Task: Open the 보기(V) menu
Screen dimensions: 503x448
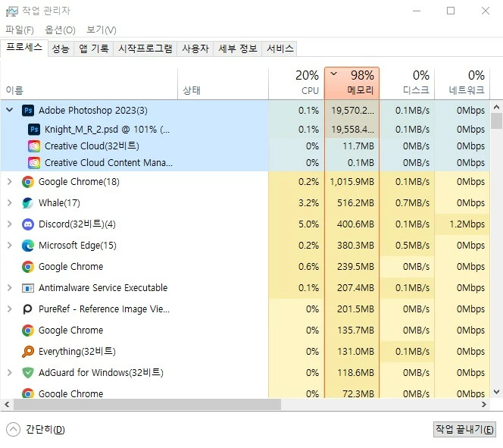Action: 102,30
